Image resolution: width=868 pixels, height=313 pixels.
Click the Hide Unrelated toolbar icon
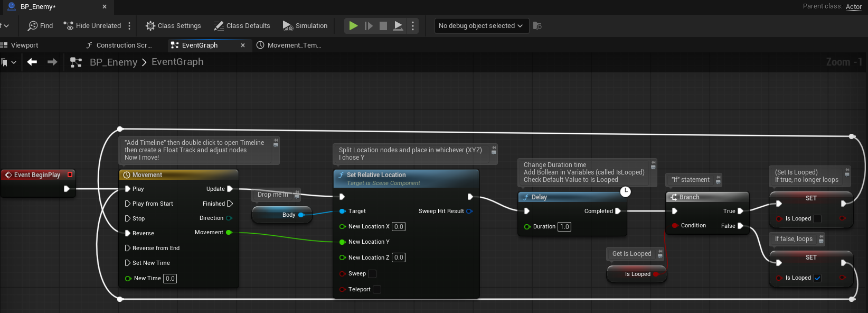(x=69, y=25)
